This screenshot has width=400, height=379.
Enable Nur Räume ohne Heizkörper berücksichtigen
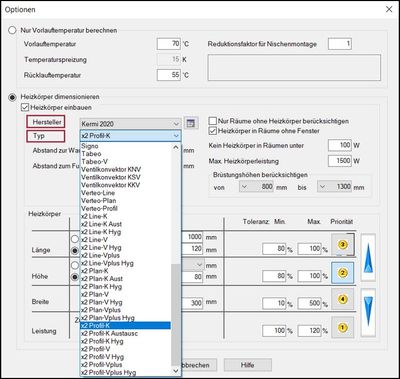212,121
